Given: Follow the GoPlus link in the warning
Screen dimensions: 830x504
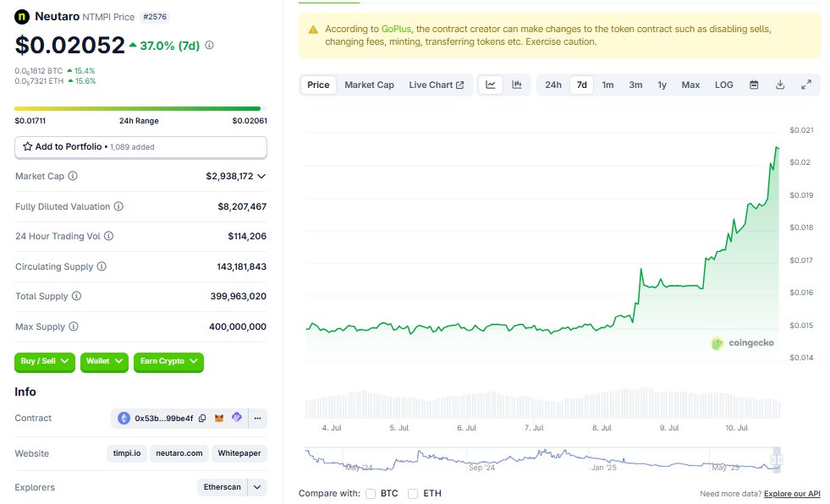Looking at the screenshot, I should 396,29.
